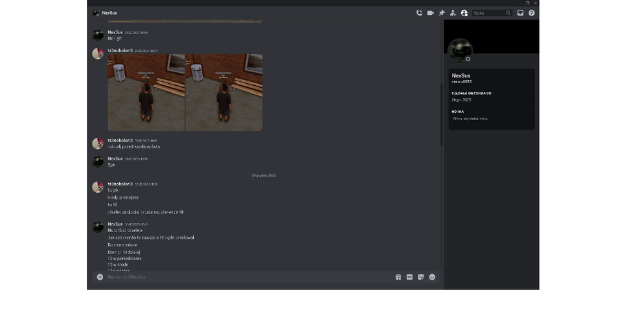Screen dimensions: 644x336
Task: Click message 'rob zdj przed kazda wplata'
Action: [133, 147]
